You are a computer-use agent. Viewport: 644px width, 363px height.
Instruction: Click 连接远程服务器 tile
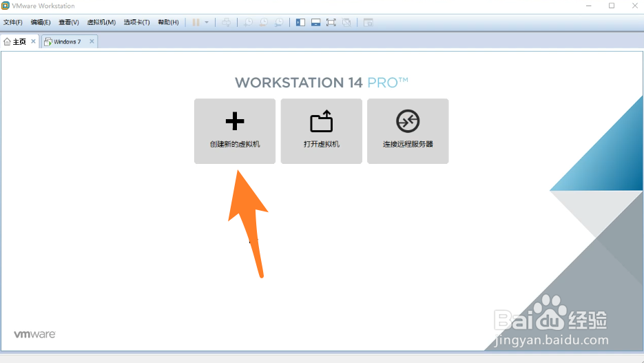pyautogui.click(x=408, y=131)
